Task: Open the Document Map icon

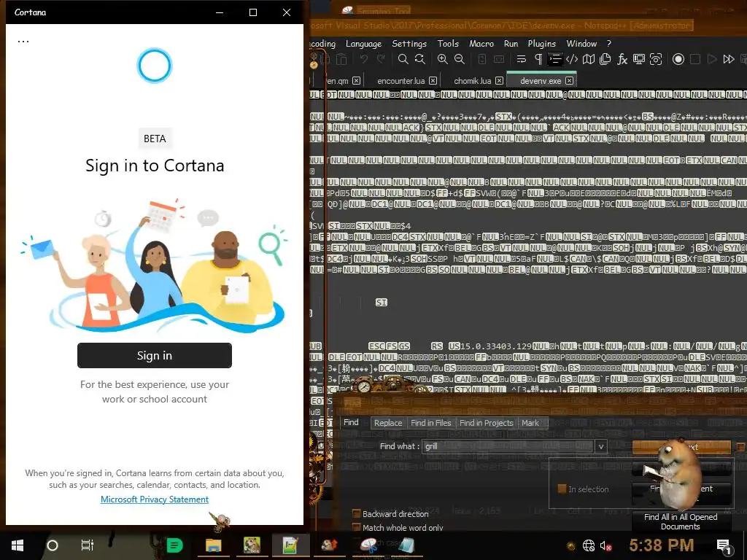Action: 589,59
